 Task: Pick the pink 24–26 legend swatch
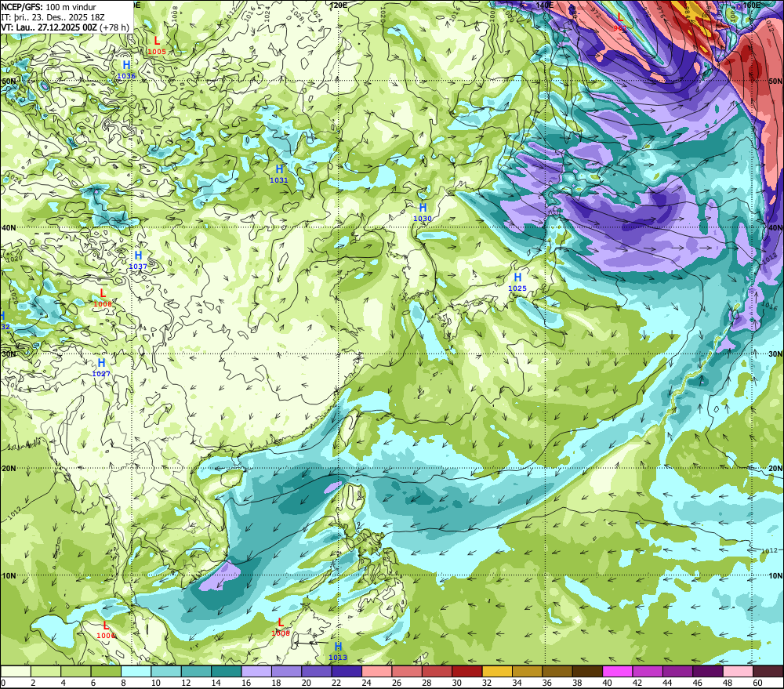(377, 671)
